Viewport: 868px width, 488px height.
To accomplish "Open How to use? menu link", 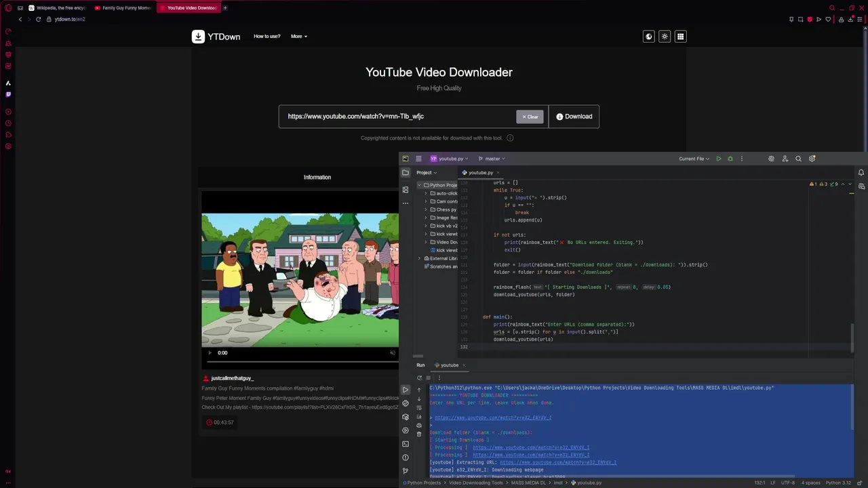I will coord(267,37).
